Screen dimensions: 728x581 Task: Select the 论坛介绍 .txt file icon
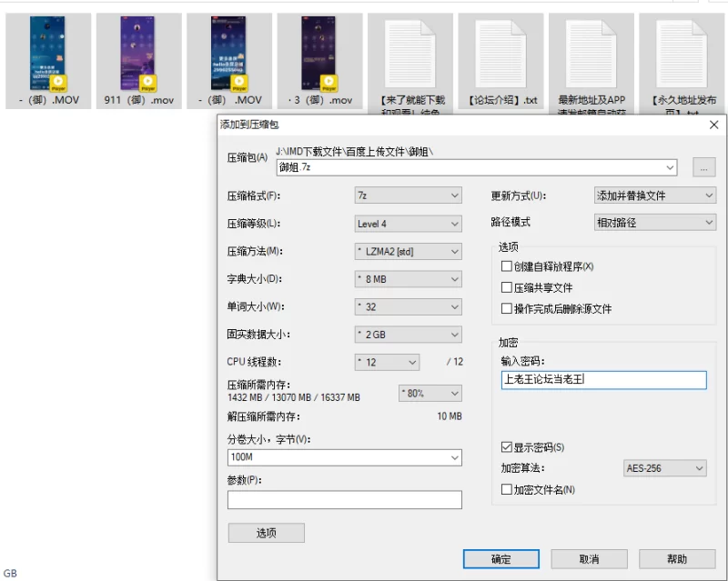coord(501,53)
